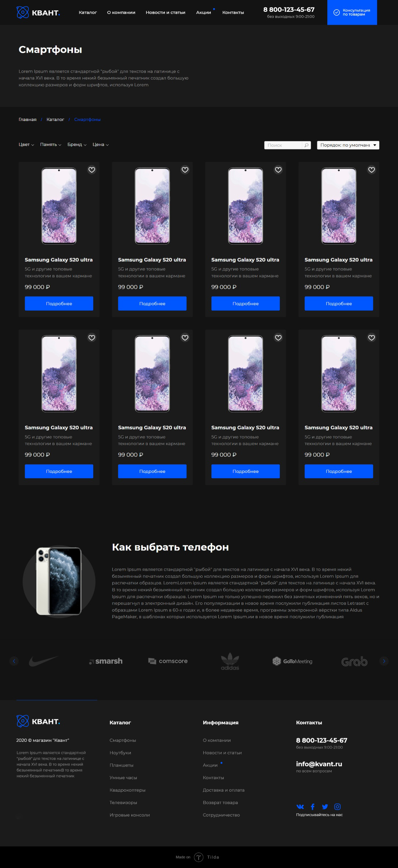This screenshot has height=868, width=398.
Task: Toggle favorite heart on first product card
Action: pos(92,170)
